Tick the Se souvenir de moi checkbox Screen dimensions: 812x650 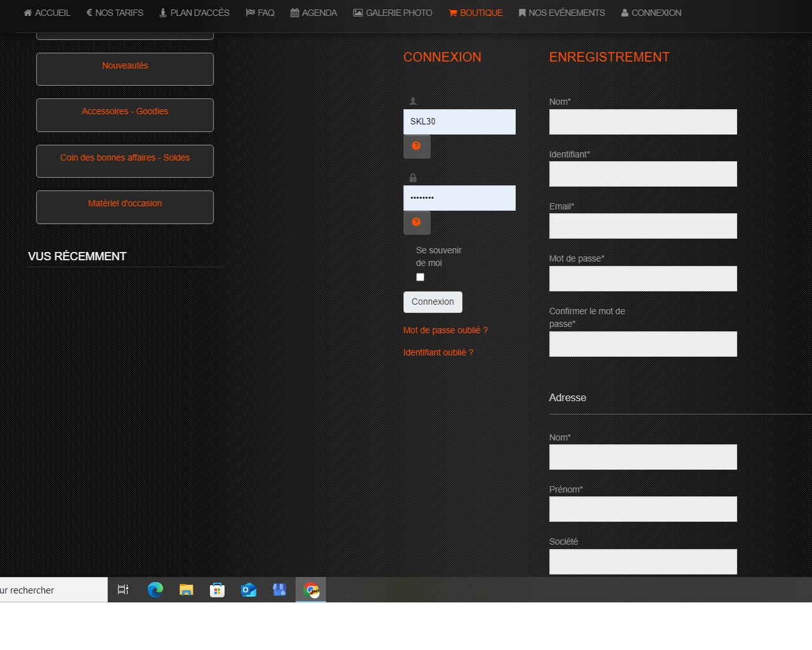point(420,277)
